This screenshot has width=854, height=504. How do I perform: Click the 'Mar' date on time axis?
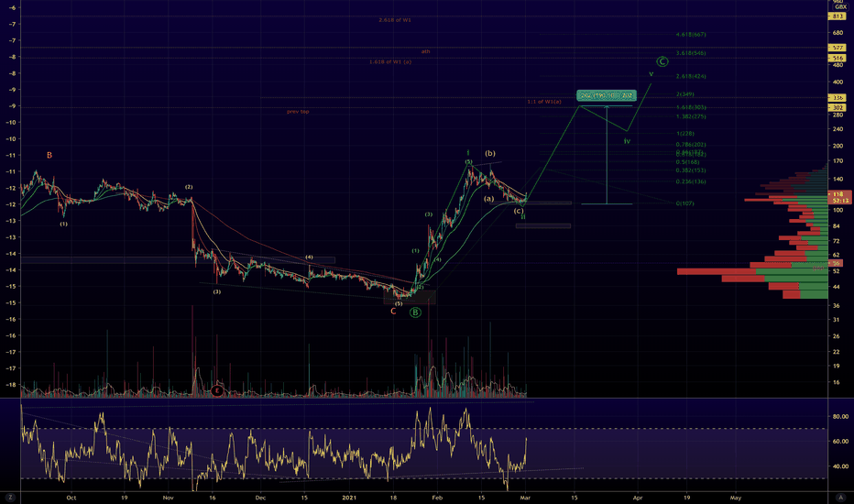click(x=526, y=498)
